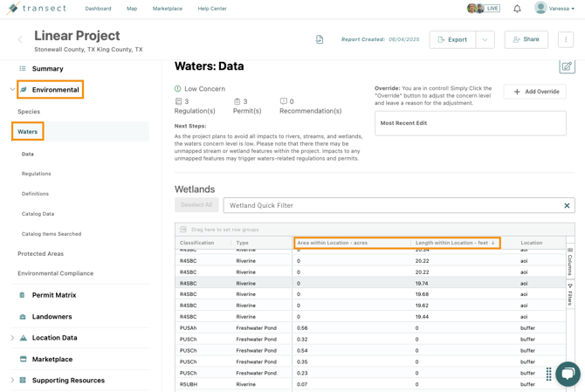Select Waters in the sidebar

[x=28, y=131]
